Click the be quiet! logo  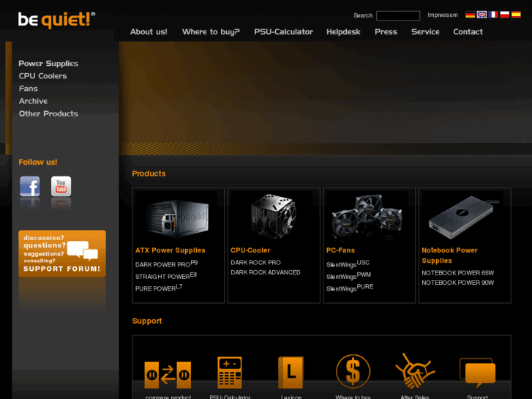pos(56,20)
